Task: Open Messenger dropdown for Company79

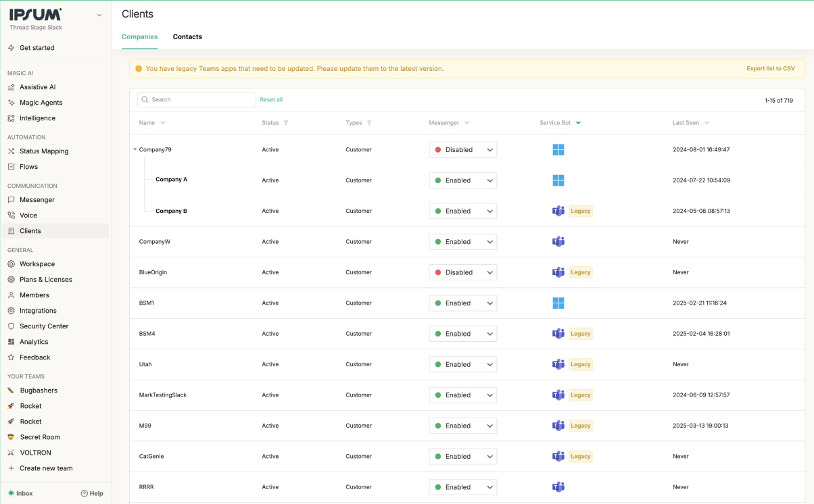Action: [463, 150]
